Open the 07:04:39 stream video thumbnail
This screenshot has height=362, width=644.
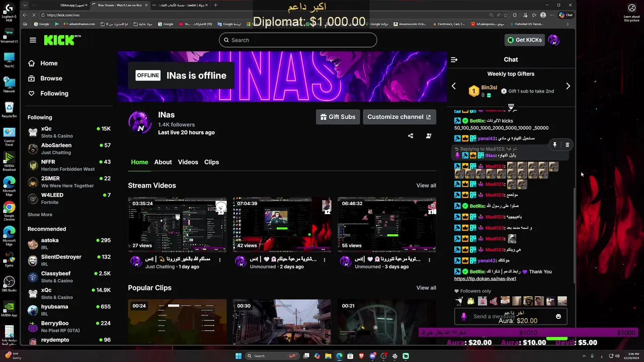tap(282, 224)
